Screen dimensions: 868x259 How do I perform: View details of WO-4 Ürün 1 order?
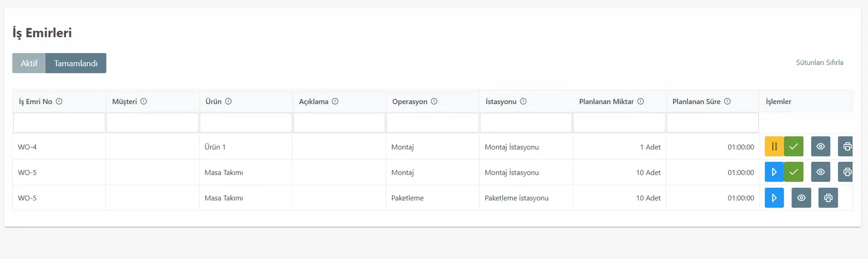click(x=821, y=147)
